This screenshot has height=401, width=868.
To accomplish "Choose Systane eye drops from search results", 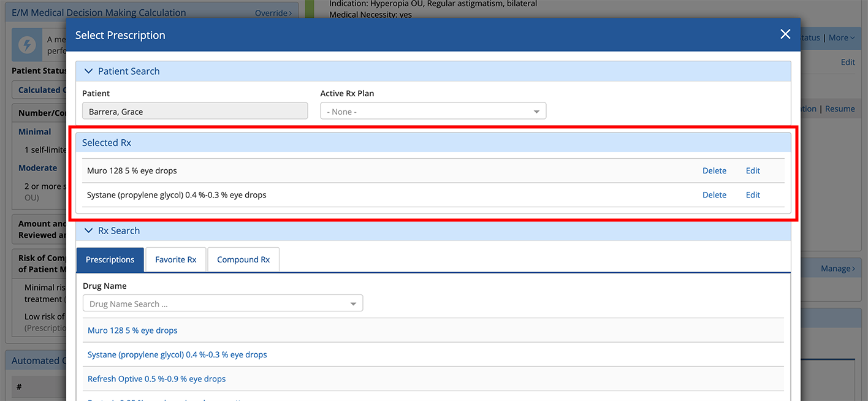I will [x=177, y=354].
